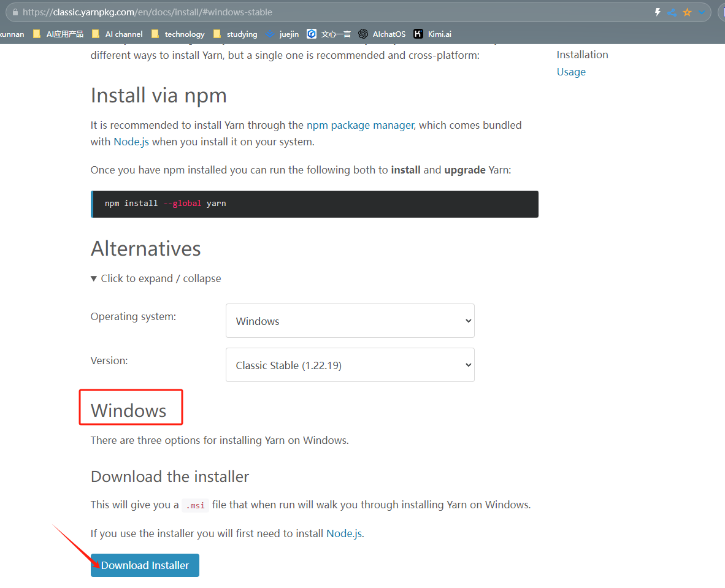This screenshot has width=725, height=588.
Task: Open the AIchatOS bookmark
Action: click(382, 34)
